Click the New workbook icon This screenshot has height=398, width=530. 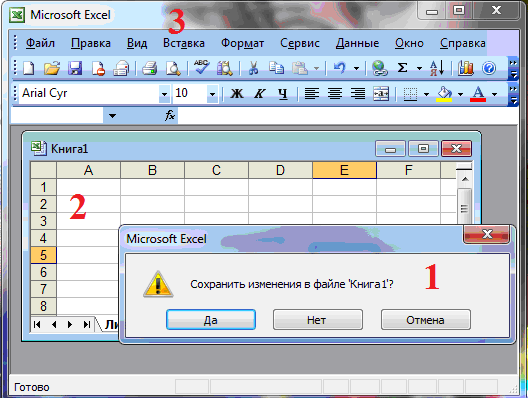click(29, 68)
